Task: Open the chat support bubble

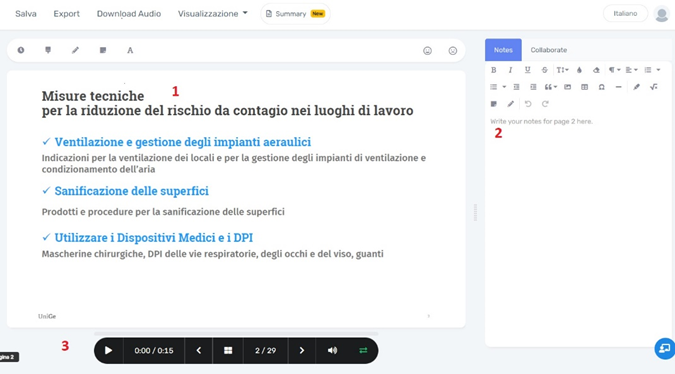Action: click(x=665, y=348)
